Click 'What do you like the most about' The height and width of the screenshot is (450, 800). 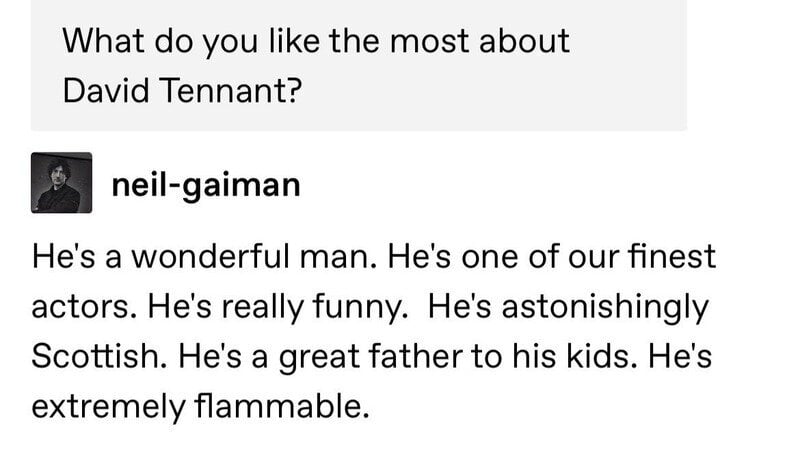point(315,41)
